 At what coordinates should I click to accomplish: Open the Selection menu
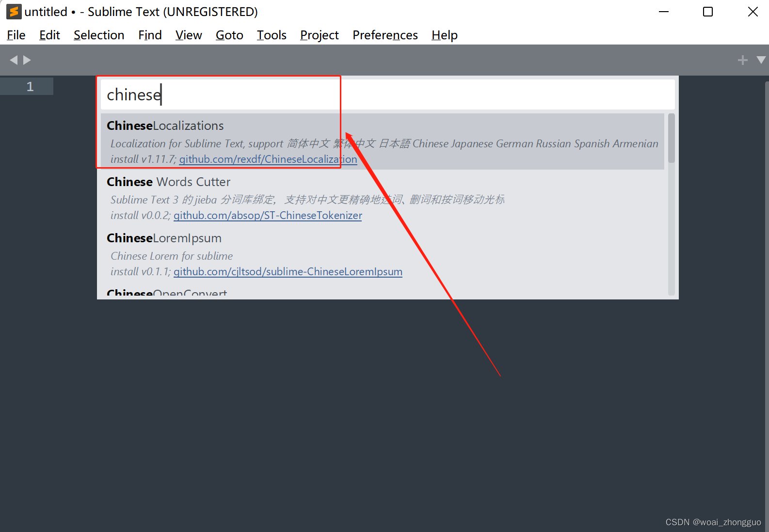click(99, 35)
